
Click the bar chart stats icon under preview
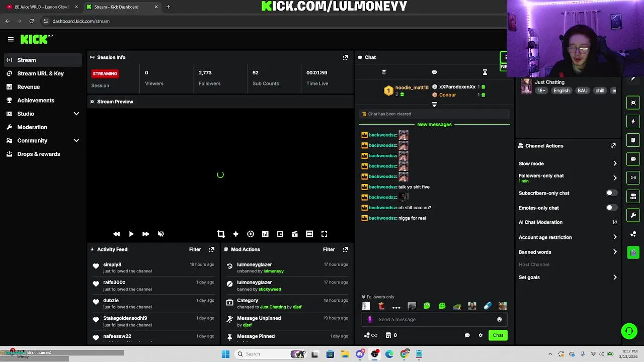(x=265, y=234)
